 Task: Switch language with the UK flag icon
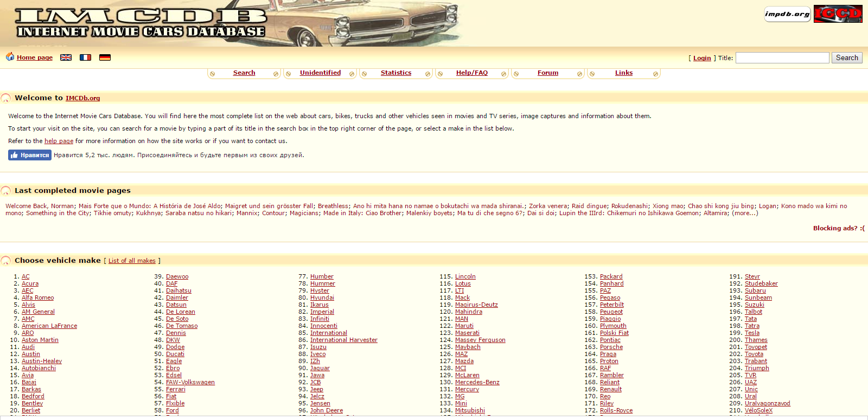66,57
